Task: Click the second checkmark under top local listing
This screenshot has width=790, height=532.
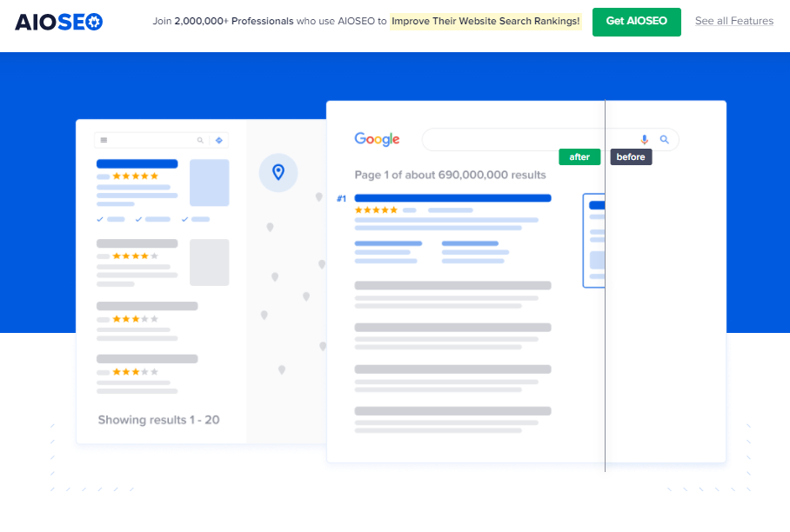Action: 139,219
